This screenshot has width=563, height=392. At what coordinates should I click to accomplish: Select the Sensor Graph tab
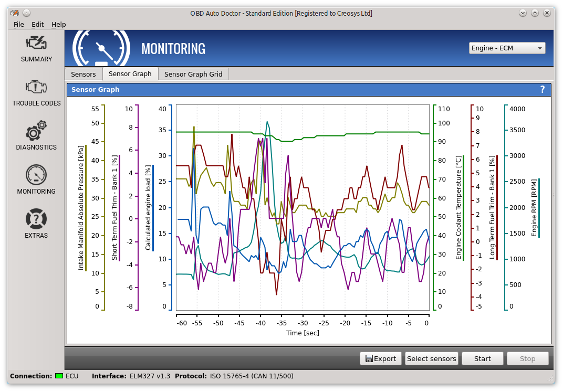click(x=130, y=74)
